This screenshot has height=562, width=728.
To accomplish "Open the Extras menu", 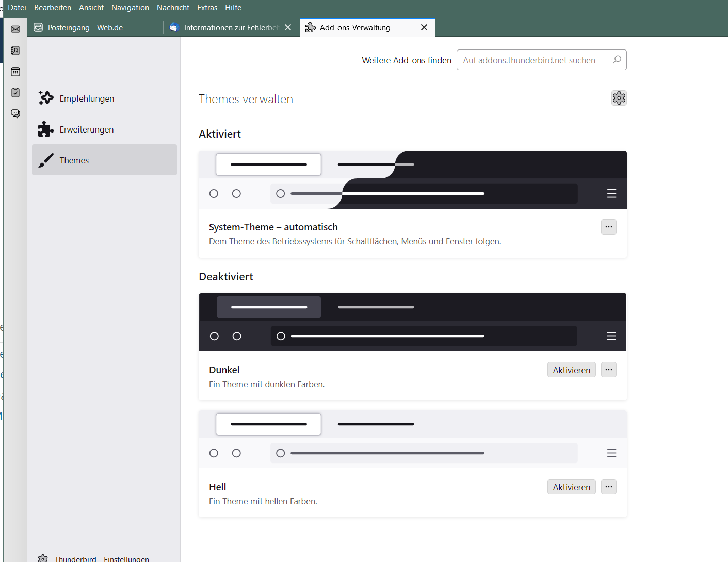I will (207, 8).
